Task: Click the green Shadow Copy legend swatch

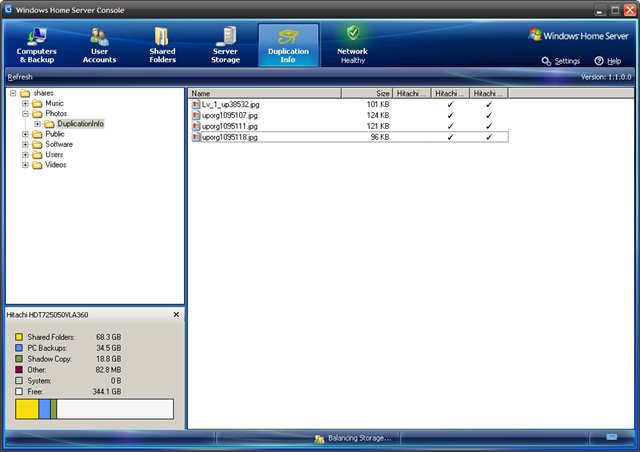Action: point(19,358)
